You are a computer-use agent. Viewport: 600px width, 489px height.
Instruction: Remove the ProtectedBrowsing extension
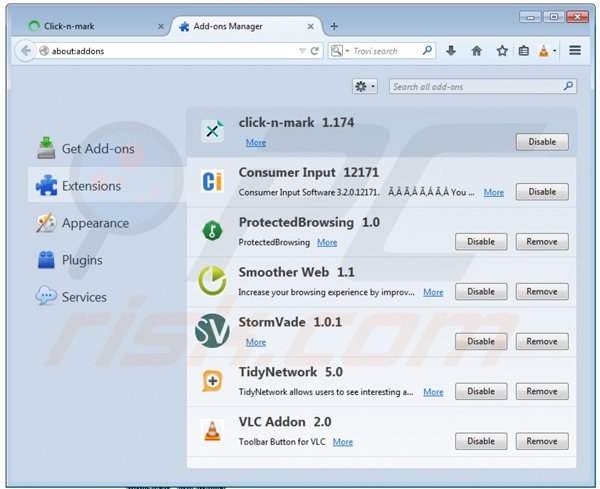pyautogui.click(x=542, y=241)
